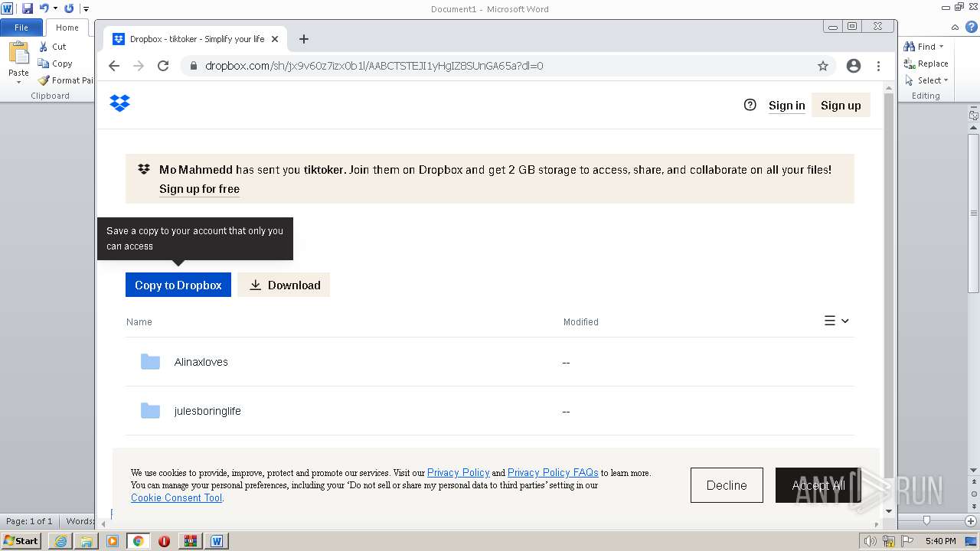Select the Dropbox tiktoker browser tab

[x=195, y=39]
